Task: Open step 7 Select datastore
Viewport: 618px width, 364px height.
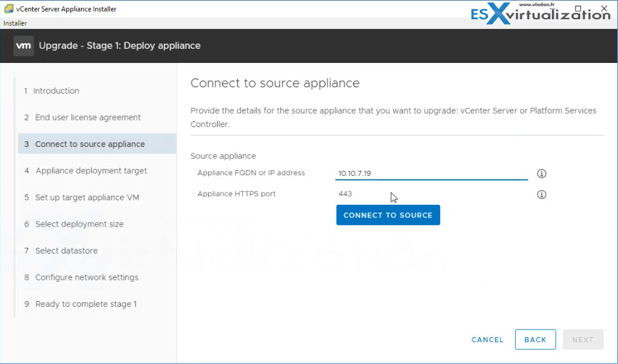Action: coord(66,251)
